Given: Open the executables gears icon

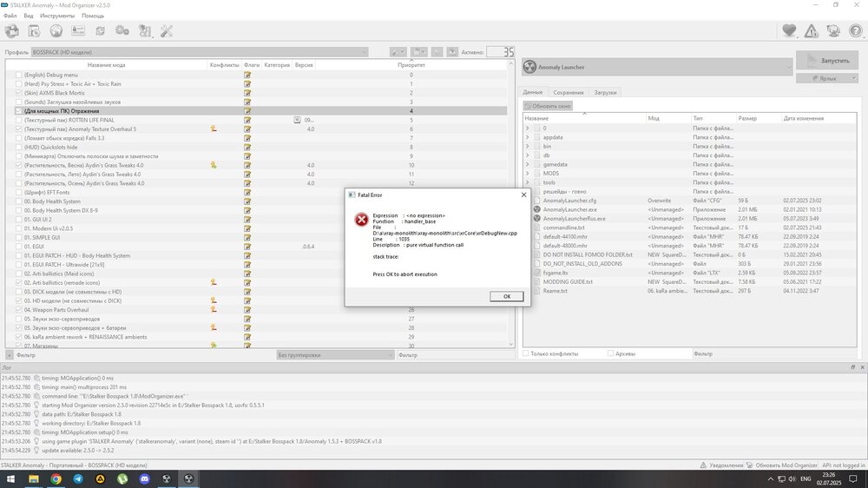Looking at the screenshot, I should point(122,31).
